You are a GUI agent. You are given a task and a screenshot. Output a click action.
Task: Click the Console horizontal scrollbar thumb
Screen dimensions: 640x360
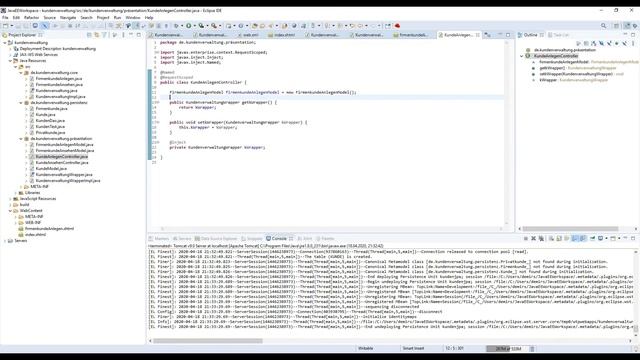click(208, 341)
